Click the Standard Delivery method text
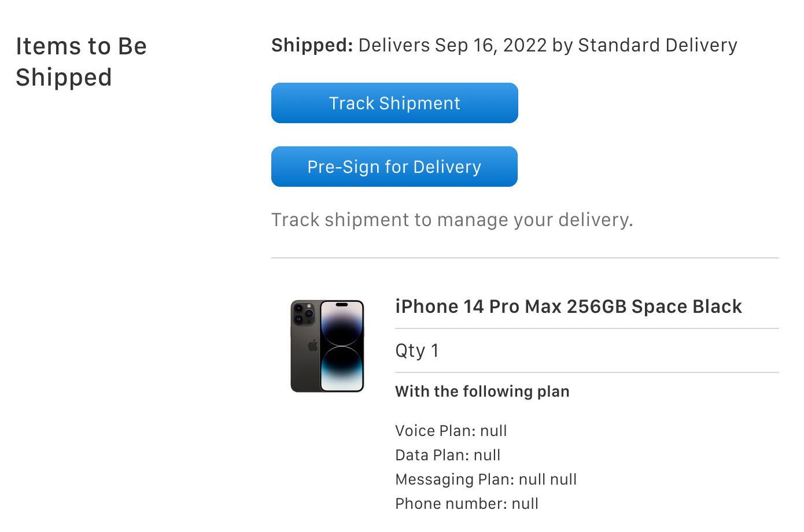Image resolution: width=804 pixels, height=532 pixels. tap(658, 45)
